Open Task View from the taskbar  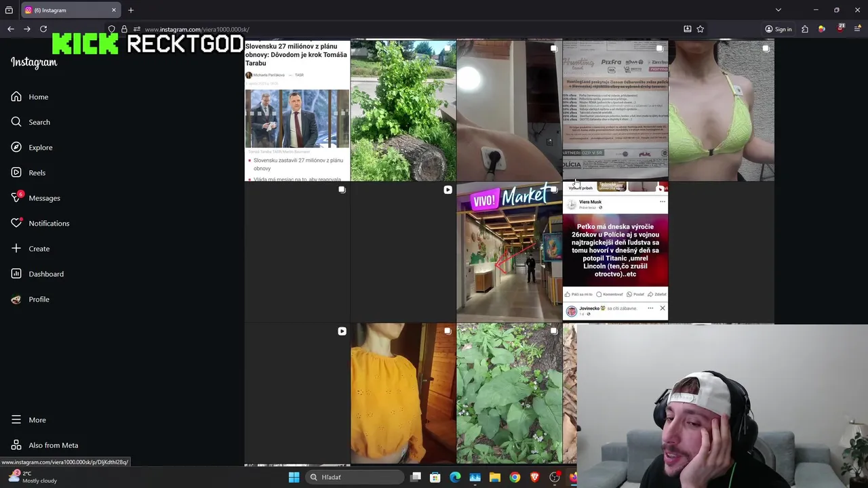tap(416, 477)
